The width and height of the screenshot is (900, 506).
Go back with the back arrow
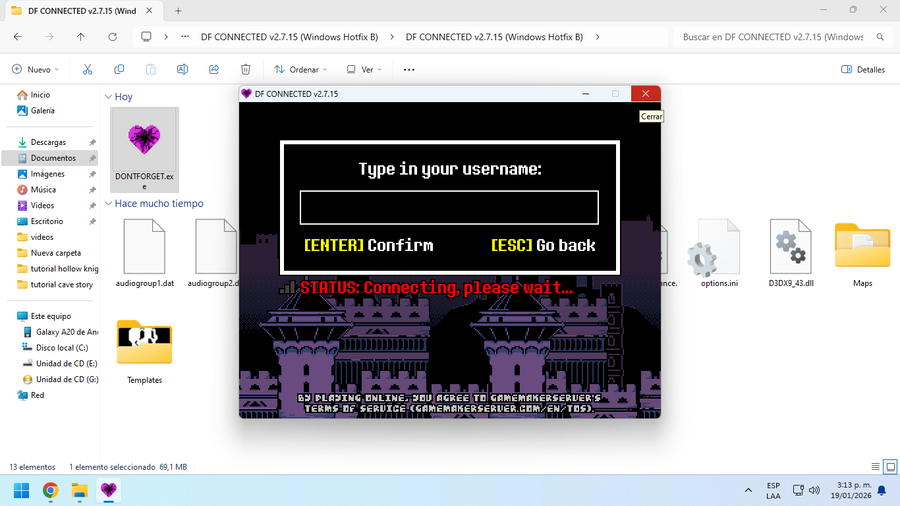coord(18,37)
